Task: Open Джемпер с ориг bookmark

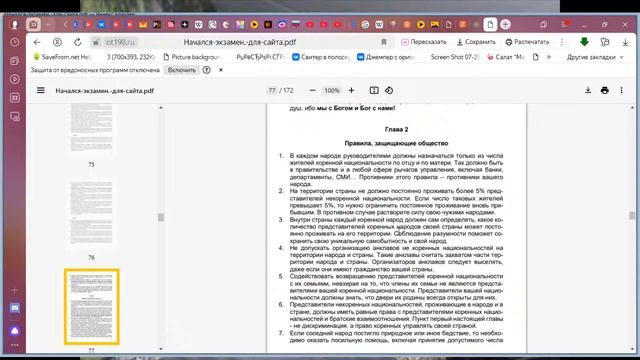Action: tap(386, 57)
